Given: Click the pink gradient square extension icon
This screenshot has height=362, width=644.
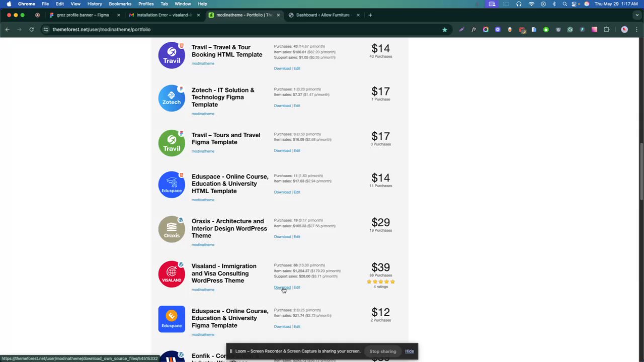Looking at the screenshot, I should (594, 30).
